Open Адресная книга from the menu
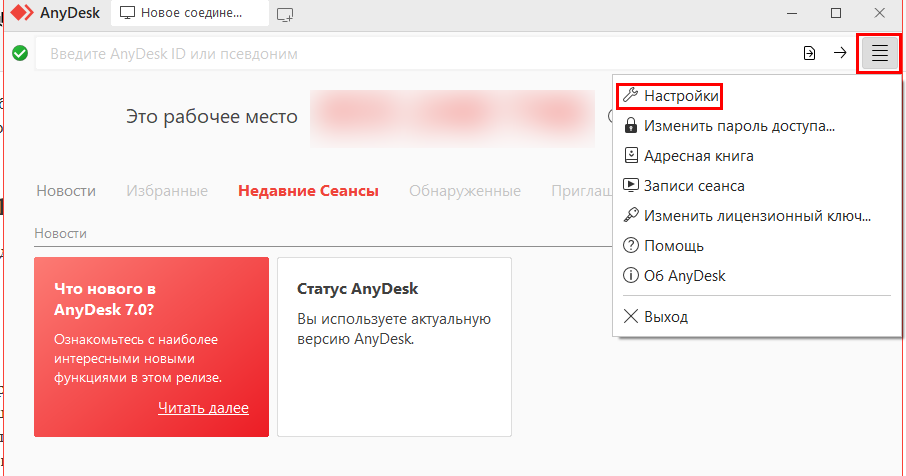Image resolution: width=906 pixels, height=476 pixels. [x=698, y=156]
